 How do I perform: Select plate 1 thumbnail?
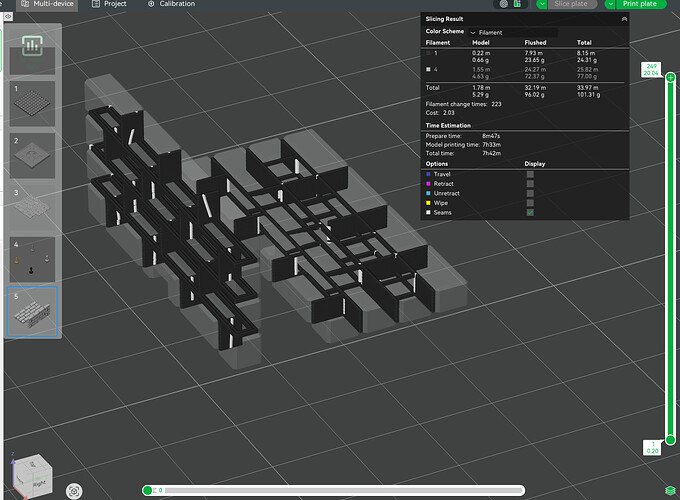click(x=32, y=104)
